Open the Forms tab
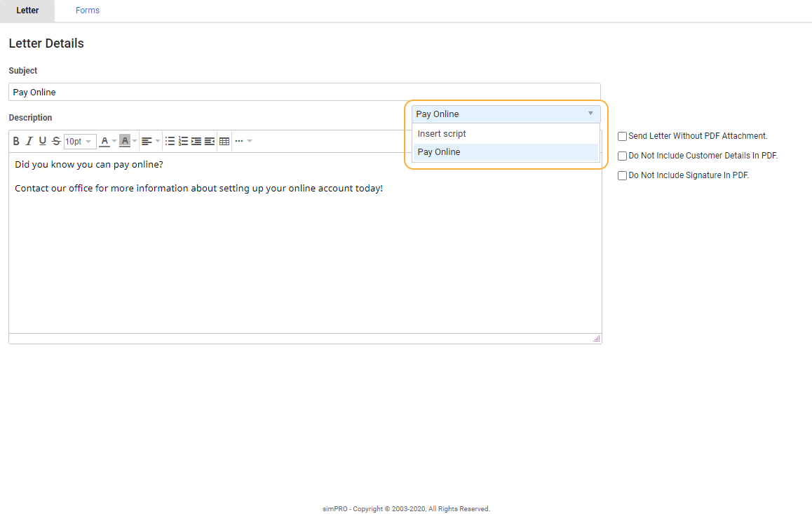The image size is (812, 514). tap(88, 11)
